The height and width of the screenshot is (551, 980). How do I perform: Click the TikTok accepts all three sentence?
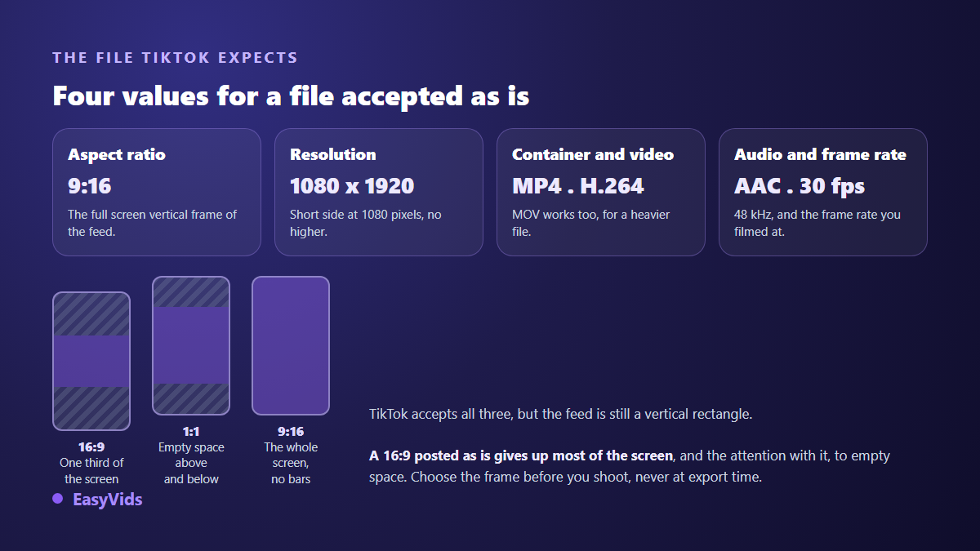[x=560, y=414]
